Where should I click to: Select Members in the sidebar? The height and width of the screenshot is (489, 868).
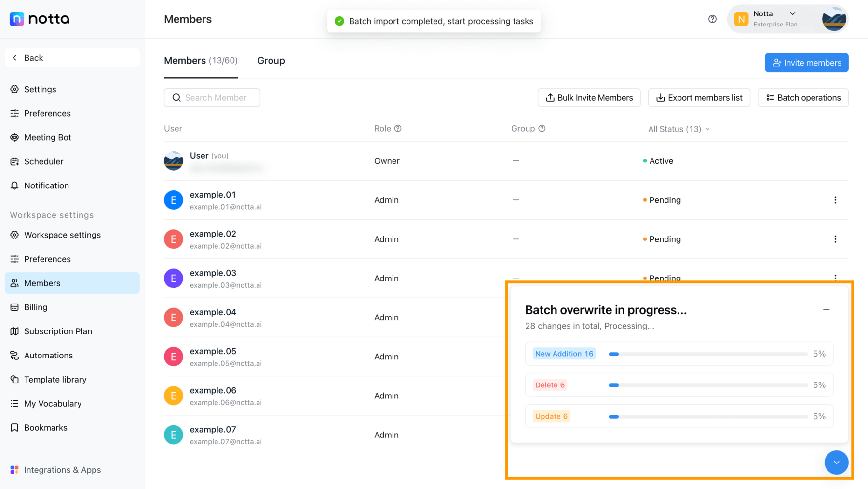coord(72,283)
